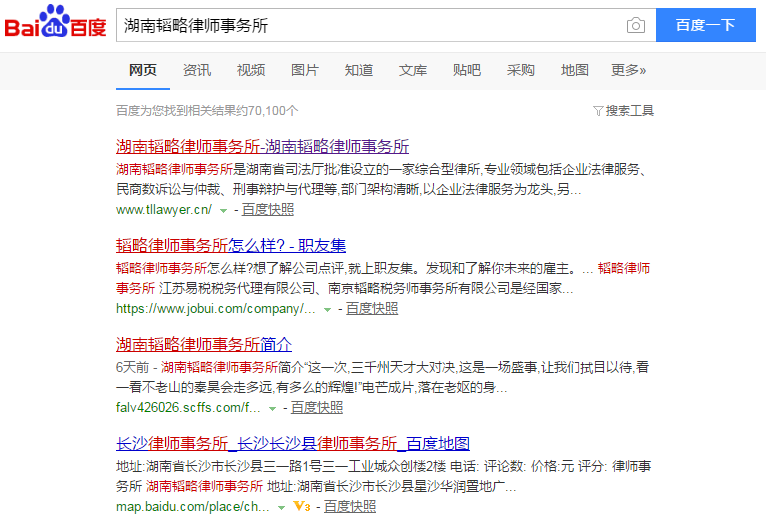
Task: Go to the 贴吧 tab
Action: 467,70
